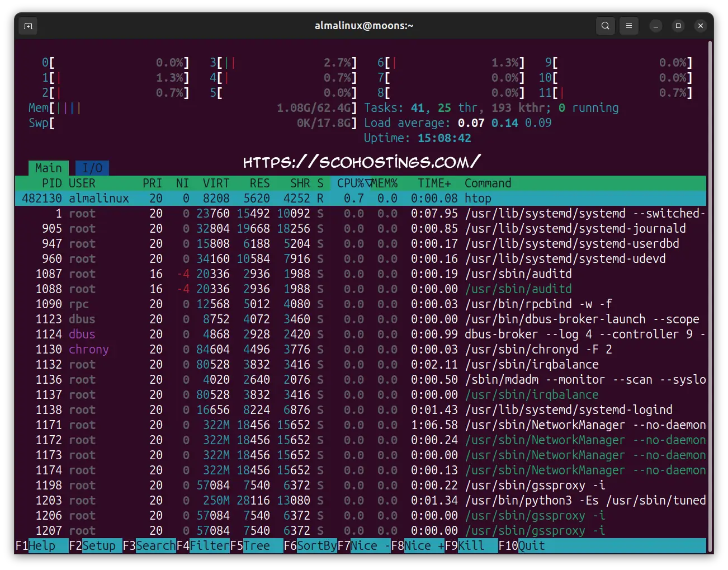728x570 pixels.
Task: Click the Mem usage meter bar
Action: coord(193,108)
